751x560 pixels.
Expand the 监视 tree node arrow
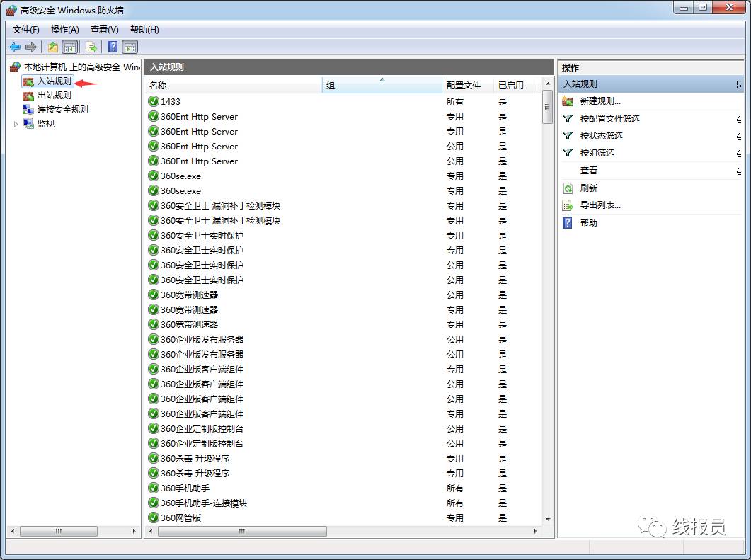(x=16, y=124)
